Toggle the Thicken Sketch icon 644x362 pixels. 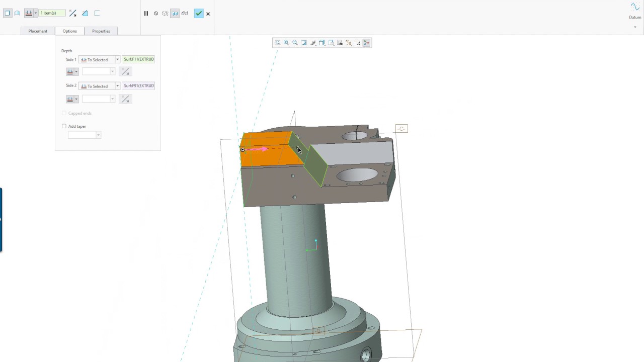(97, 13)
